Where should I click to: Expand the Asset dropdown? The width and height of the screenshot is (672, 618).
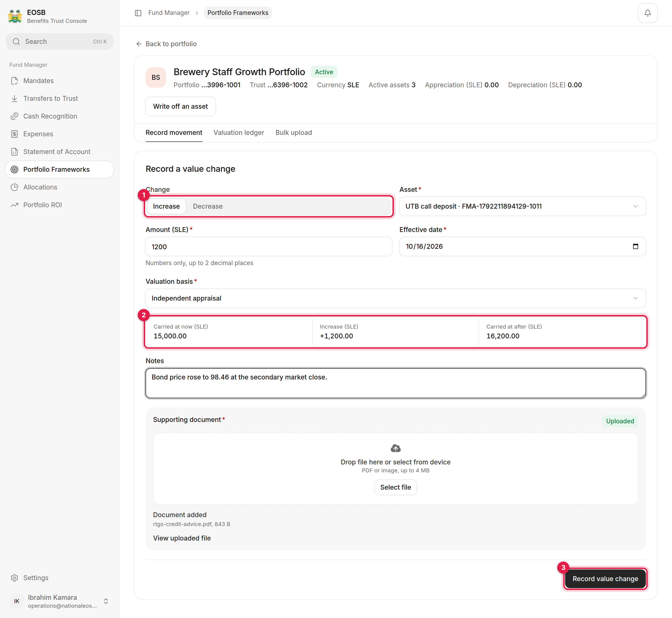[x=522, y=206]
